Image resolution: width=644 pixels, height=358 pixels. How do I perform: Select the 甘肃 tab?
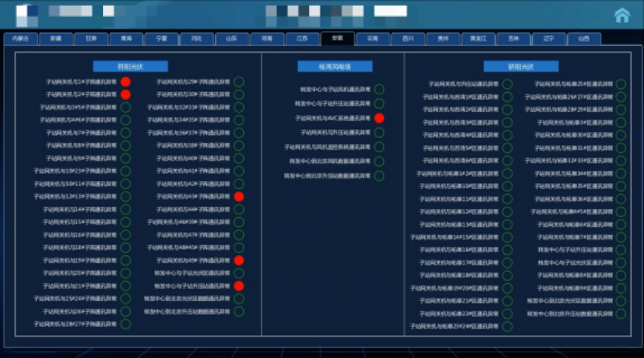[x=91, y=39]
